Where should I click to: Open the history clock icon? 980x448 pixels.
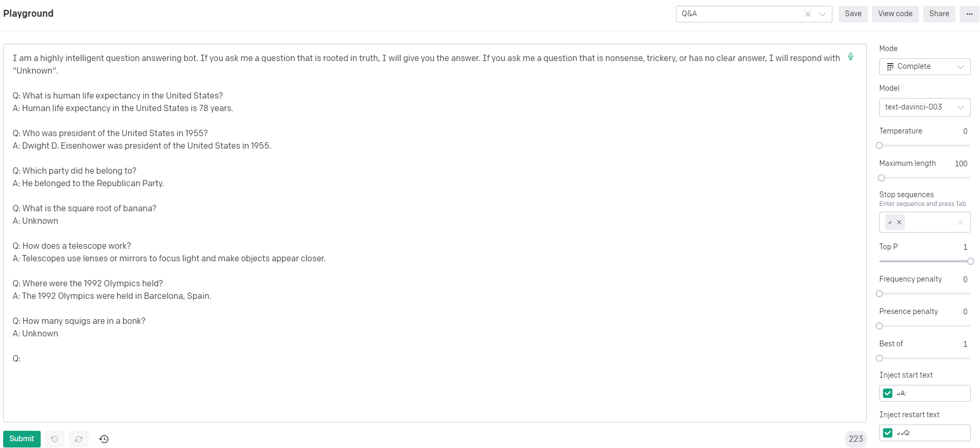(104, 439)
